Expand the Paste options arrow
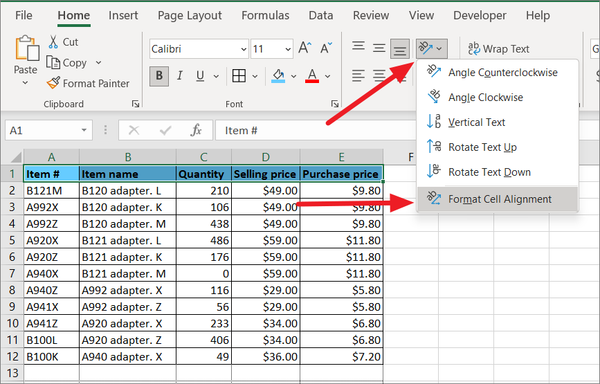This screenshot has width=600, height=384. 25,83
